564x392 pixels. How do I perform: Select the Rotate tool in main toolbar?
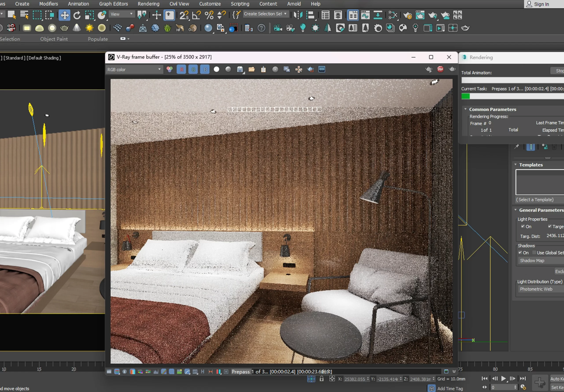pos(77,15)
